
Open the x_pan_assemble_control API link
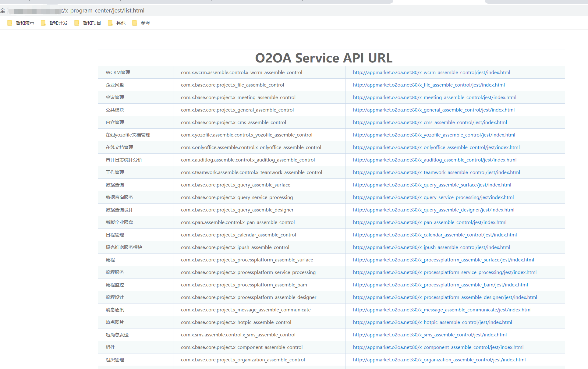point(430,222)
